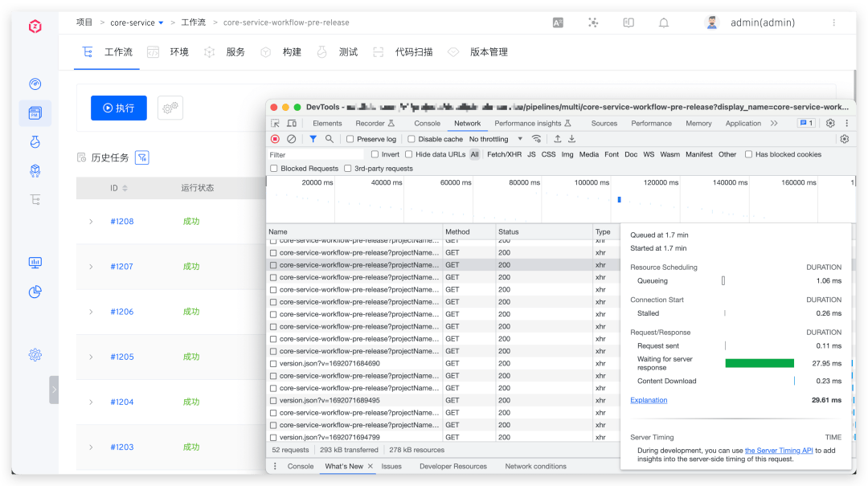
Task: Open the No throttling dropdown
Action: pos(495,139)
